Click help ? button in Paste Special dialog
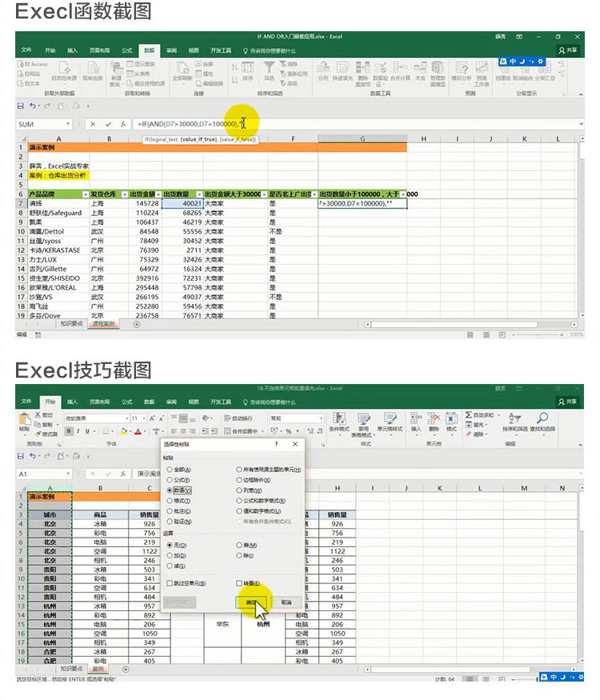Screen dimensions: 600x700 coord(276,444)
